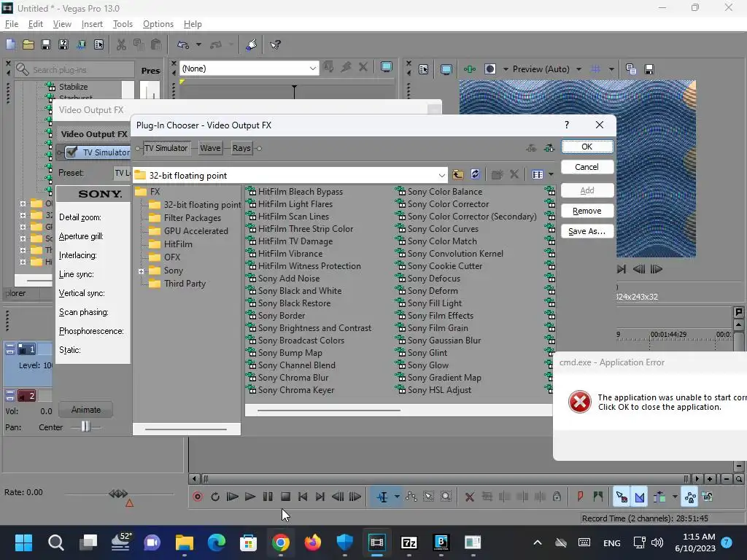The image size is (747, 560).
Task: Open the File menu
Action: point(12,24)
